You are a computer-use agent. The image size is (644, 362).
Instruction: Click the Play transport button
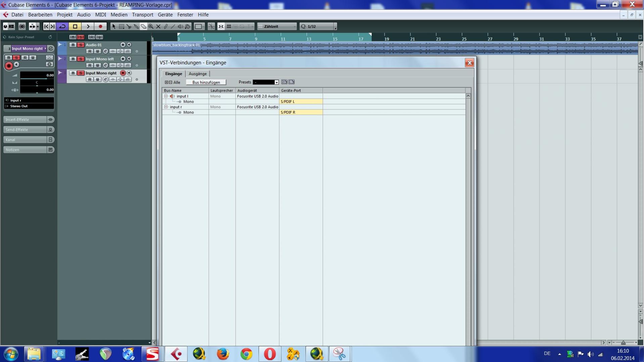(88, 27)
